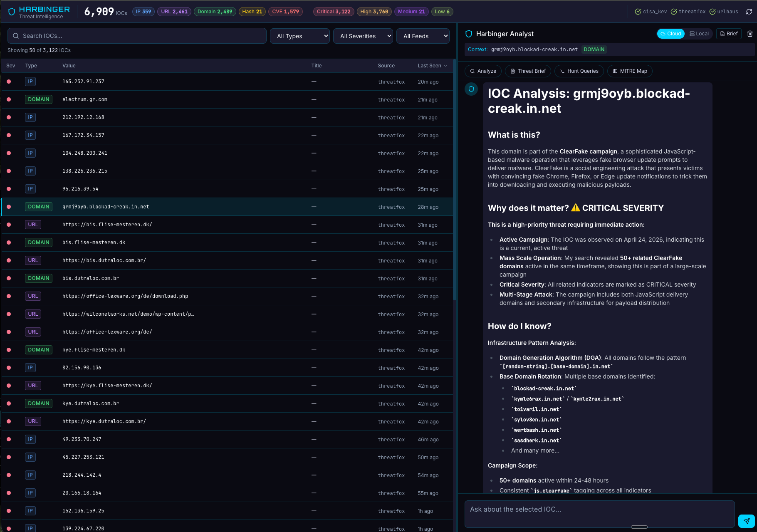Filter by Hash 21 chip
Image resolution: width=757 pixels, height=532 pixels.
point(252,12)
